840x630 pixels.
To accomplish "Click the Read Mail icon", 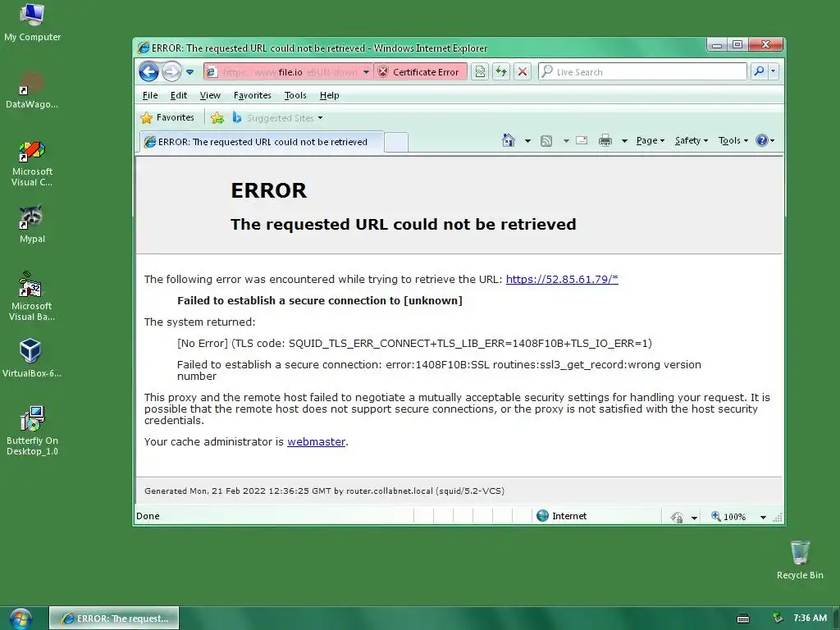I will pyautogui.click(x=582, y=140).
